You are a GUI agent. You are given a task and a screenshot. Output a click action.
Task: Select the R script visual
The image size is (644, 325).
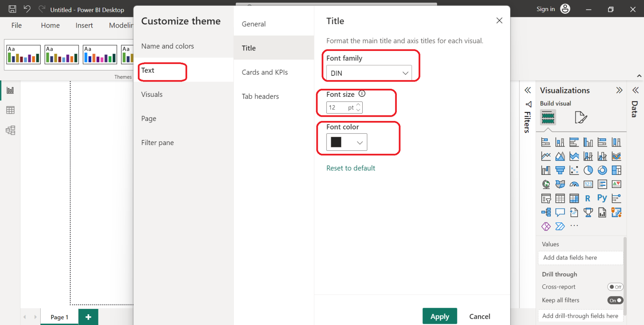point(588,198)
